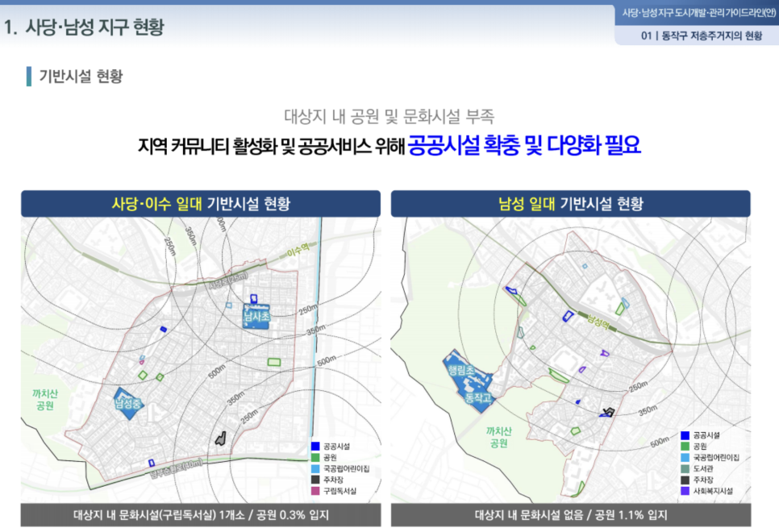Image resolution: width=779 pixels, height=532 pixels.
Task: Click caption '대상지 내 문화시설 없음 / 공원 1.1% 입지'
Action: coord(571,515)
